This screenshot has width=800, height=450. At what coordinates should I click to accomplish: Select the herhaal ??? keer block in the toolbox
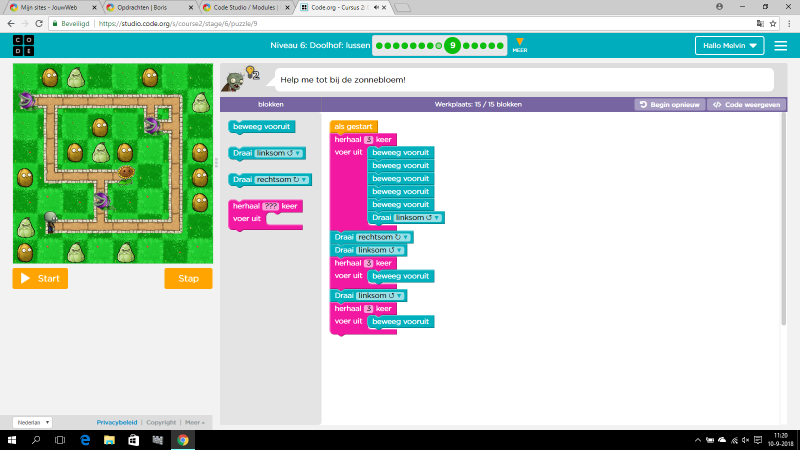coord(266,215)
